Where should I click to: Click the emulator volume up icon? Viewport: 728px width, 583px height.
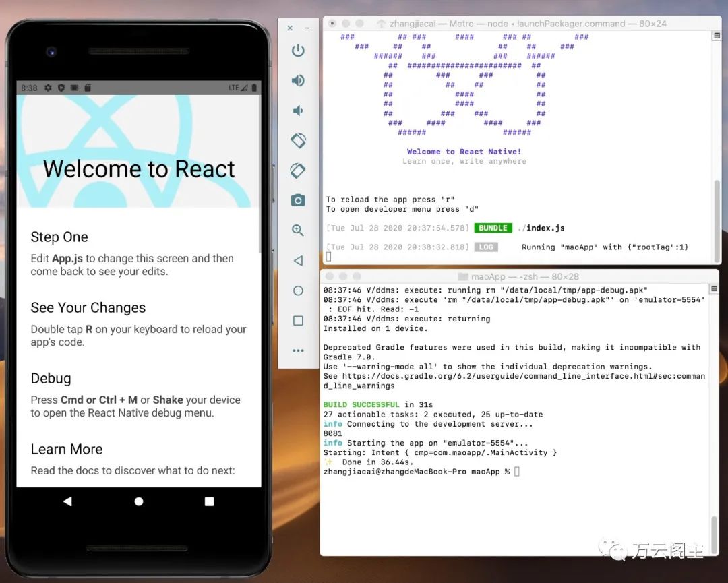click(298, 80)
